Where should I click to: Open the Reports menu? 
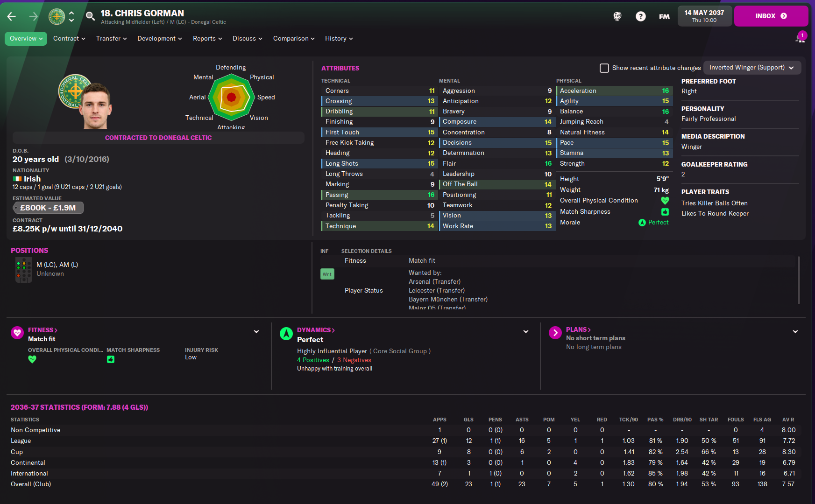click(x=207, y=39)
